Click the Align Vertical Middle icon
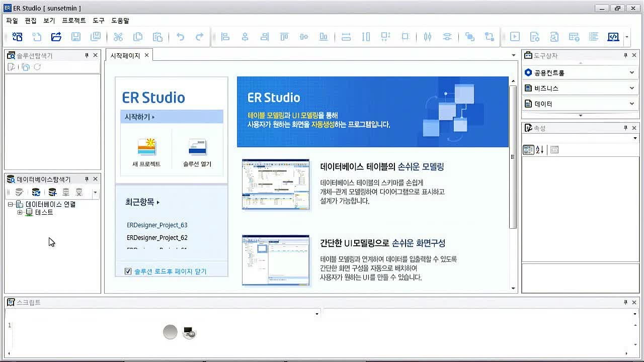Image resolution: width=644 pixels, height=362 pixels. pyautogui.click(x=303, y=37)
